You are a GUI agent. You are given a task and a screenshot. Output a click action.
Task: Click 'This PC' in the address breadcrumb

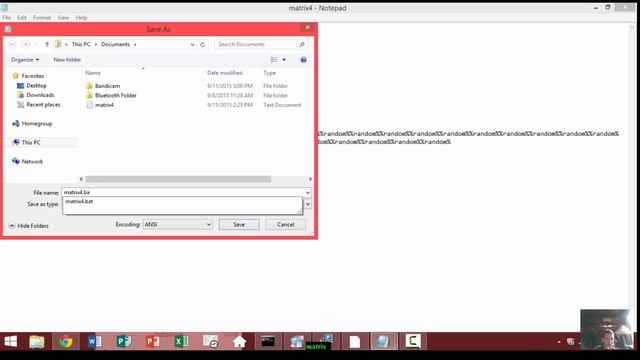[x=81, y=44]
